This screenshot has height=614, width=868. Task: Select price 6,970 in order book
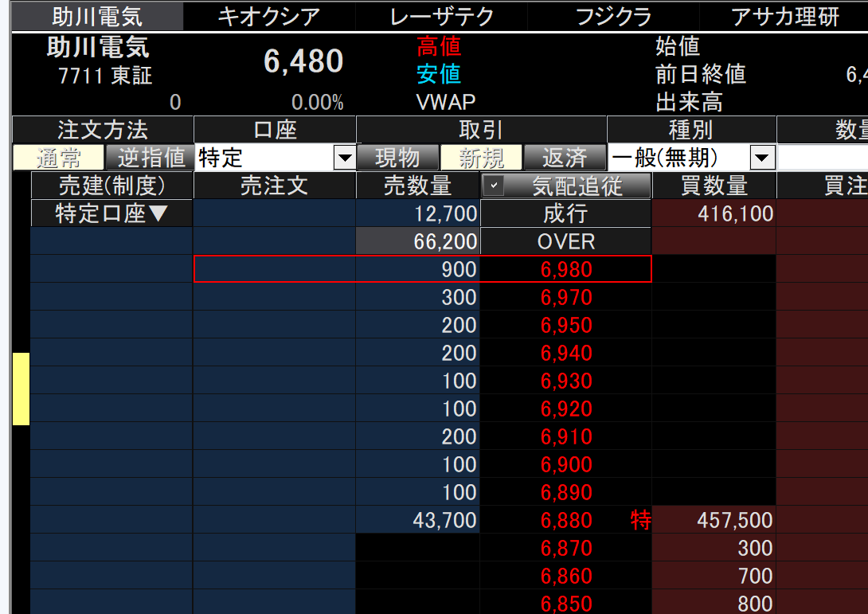click(x=566, y=297)
